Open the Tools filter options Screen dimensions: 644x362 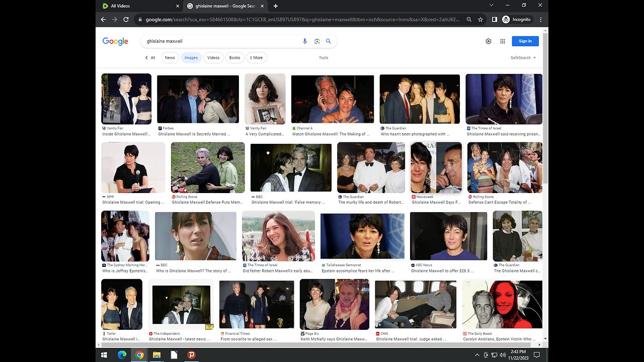(324, 58)
